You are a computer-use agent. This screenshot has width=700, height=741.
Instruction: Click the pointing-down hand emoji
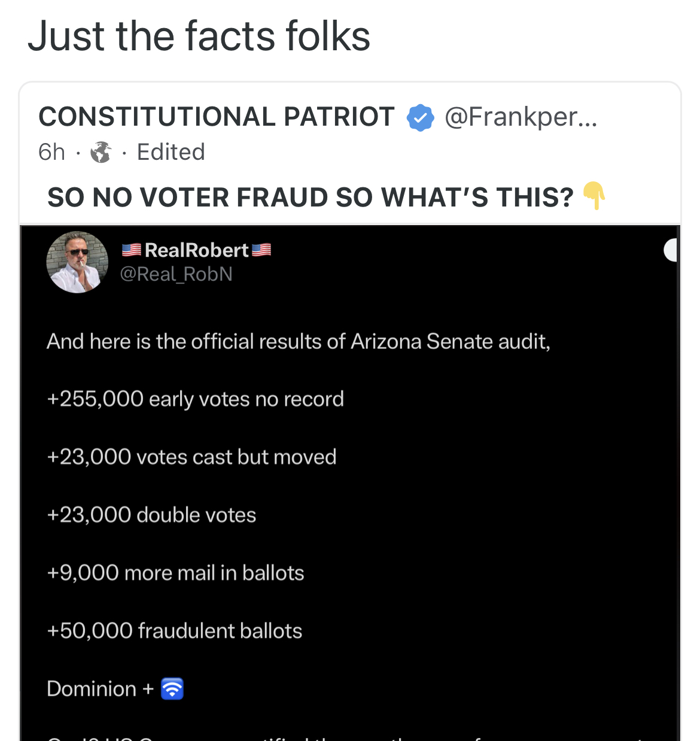[594, 195]
